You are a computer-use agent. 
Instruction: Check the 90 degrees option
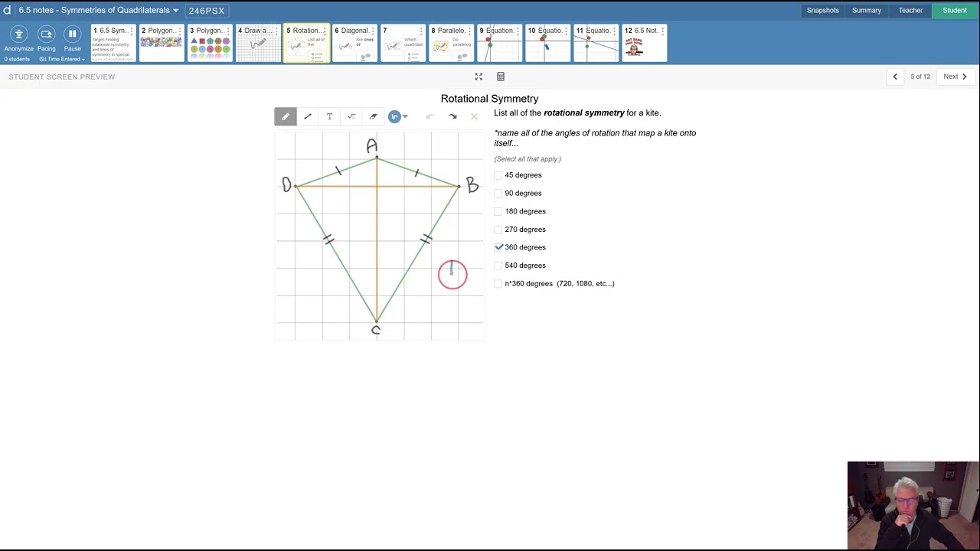pos(498,193)
